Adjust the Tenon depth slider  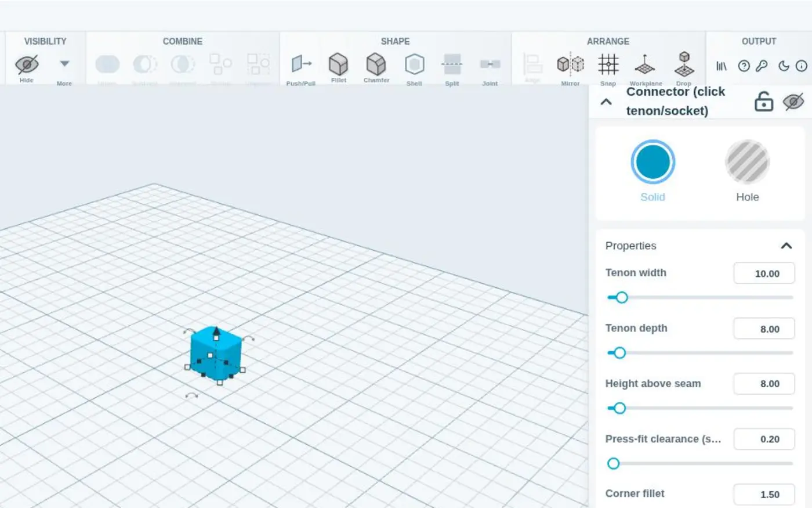point(700,352)
